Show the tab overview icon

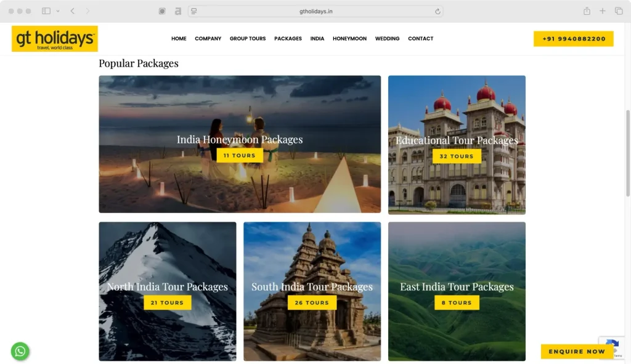[619, 11]
